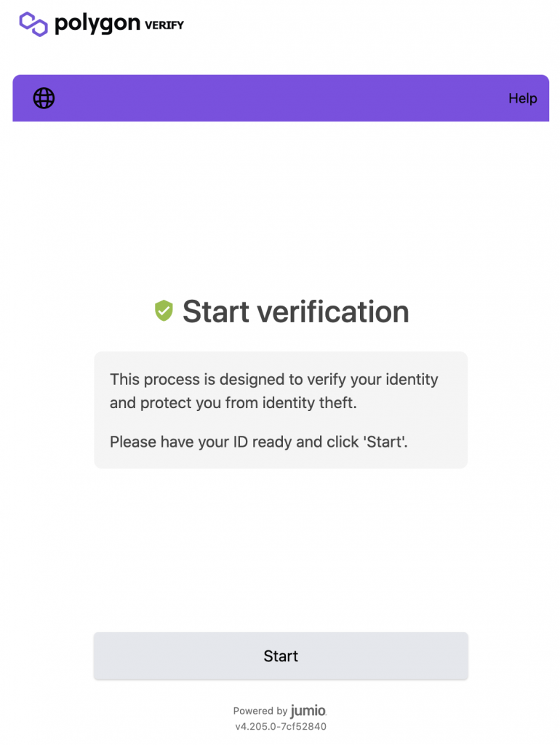Screen dimensions: 560x745
Task: Click the word 'identity' ending first line
Action: click(412, 380)
